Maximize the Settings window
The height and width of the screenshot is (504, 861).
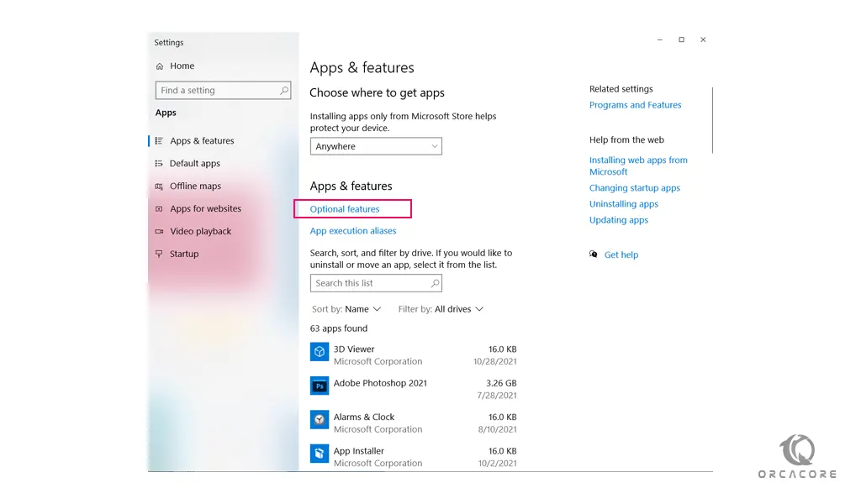[x=681, y=39]
